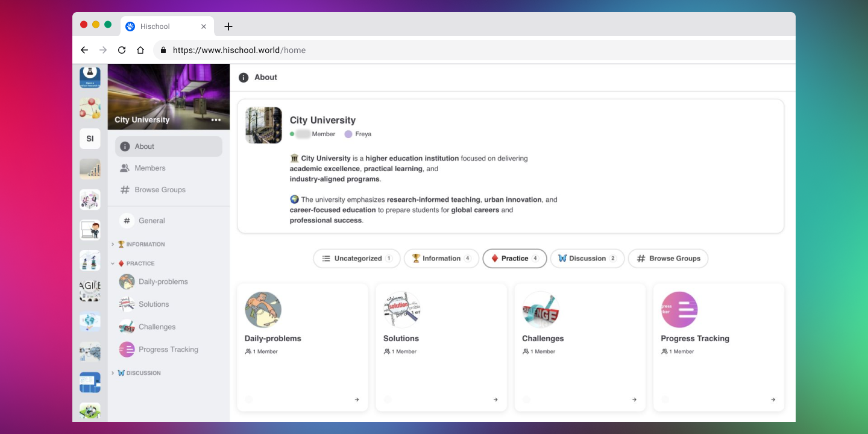Open Members in the sidebar
This screenshot has height=434, width=868.
[x=169, y=168]
